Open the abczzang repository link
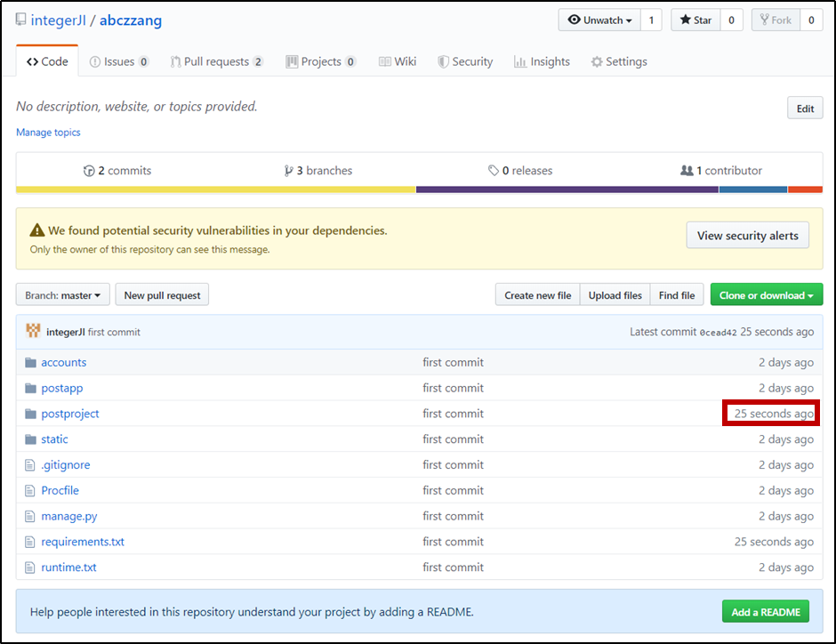The image size is (836, 644). point(131,20)
